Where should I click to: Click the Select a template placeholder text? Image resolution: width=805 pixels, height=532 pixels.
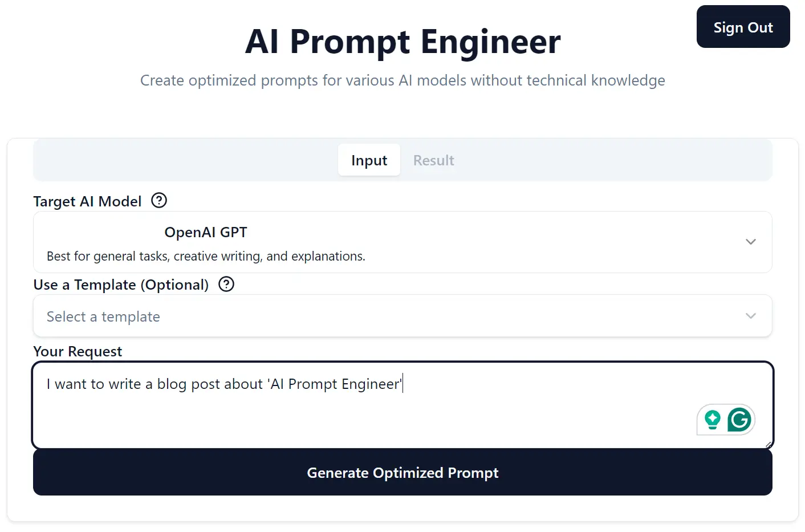click(103, 316)
